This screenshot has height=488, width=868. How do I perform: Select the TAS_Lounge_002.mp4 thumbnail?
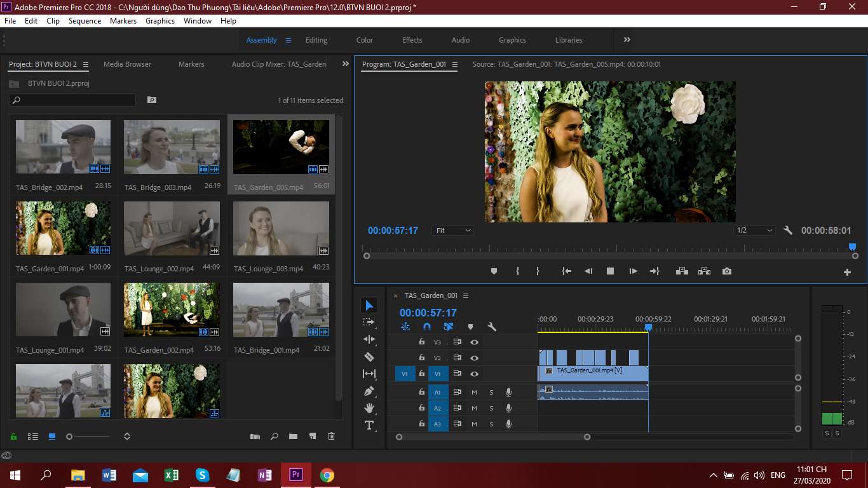click(172, 229)
